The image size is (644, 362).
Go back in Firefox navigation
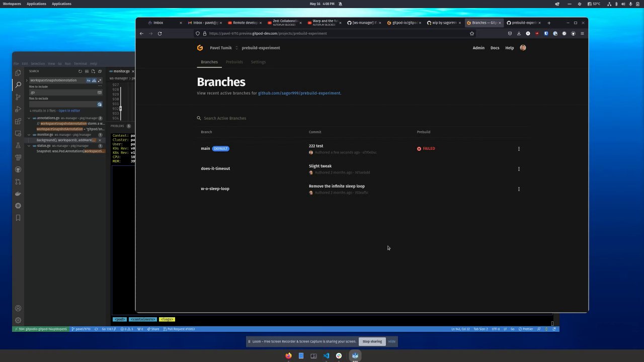pyautogui.click(x=141, y=34)
